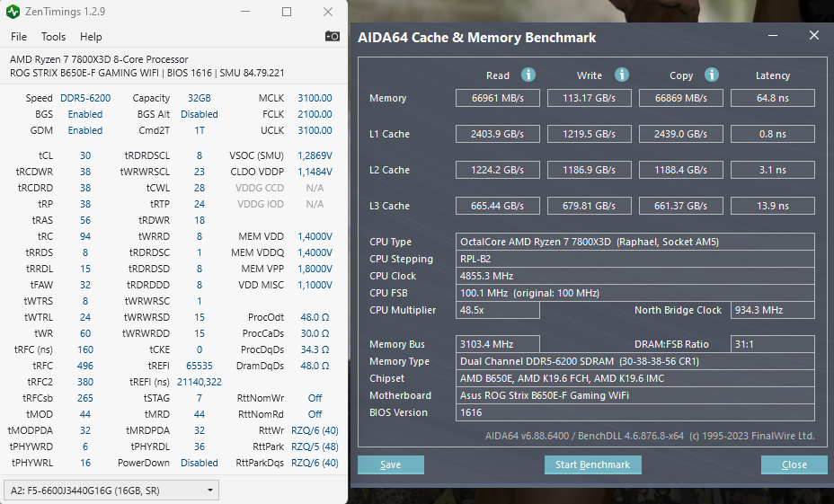Click the FCLK value 2100.00
The height and width of the screenshot is (504, 834).
[x=315, y=114]
